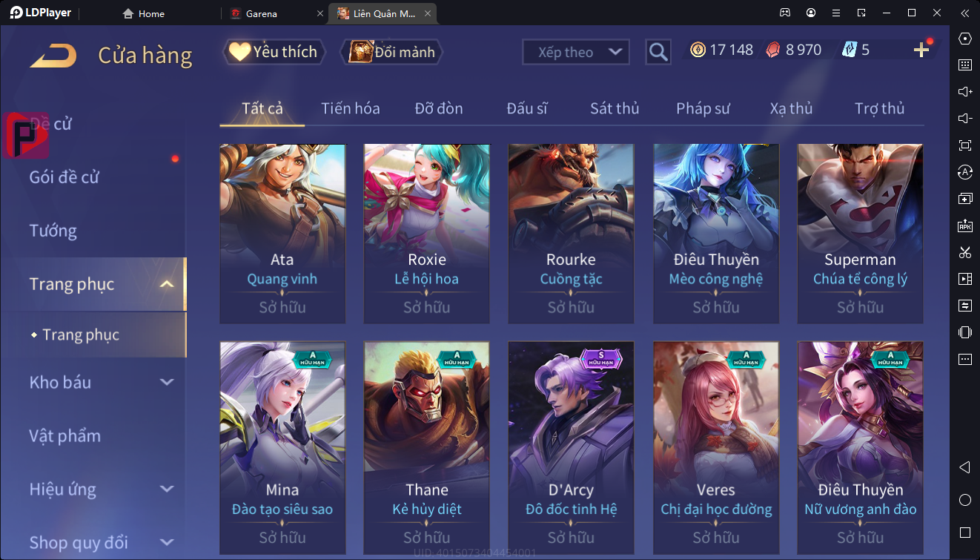The height and width of the screenshot is (560, 980).
Task: Expand the Hiệu ứng sidebar section
Action: click(168, 489)
